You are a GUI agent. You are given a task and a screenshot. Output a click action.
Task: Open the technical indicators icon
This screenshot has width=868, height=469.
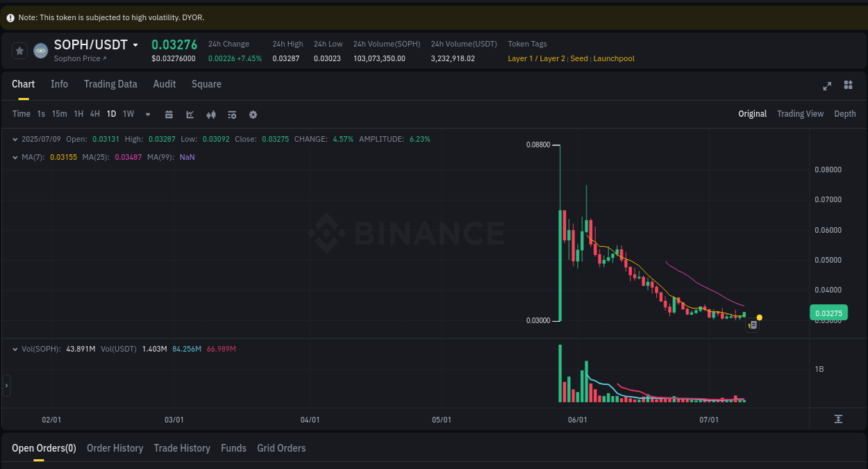(x=210, y=114)
